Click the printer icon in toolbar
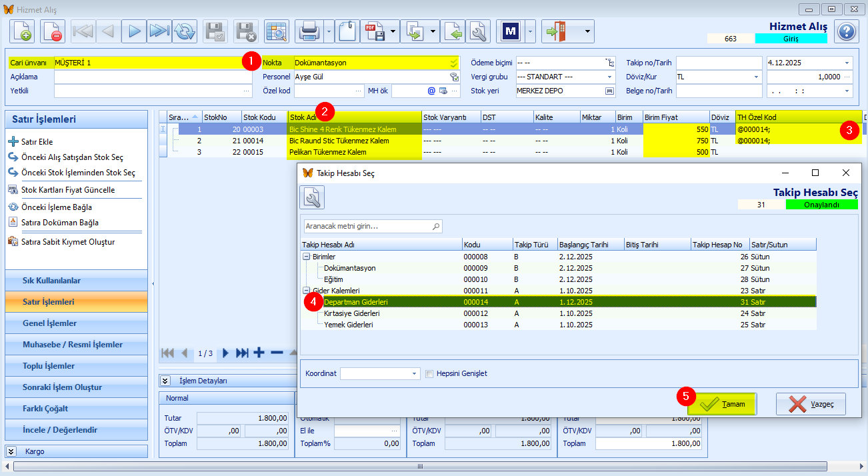868x476 pixels. (309, 31)
